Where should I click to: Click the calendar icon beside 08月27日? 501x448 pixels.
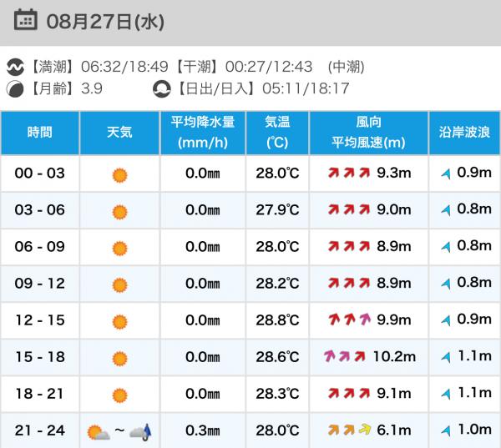pos(26,20)
